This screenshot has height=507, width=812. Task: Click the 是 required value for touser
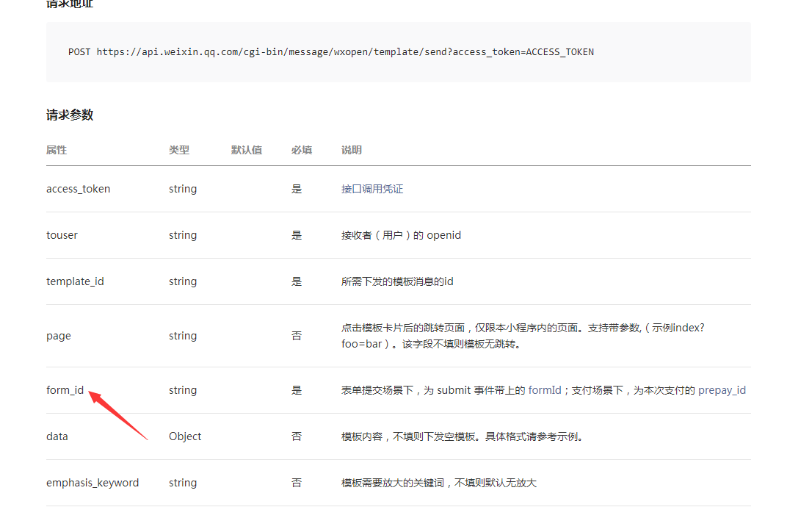pyautogui.click(x=296, y=235)
